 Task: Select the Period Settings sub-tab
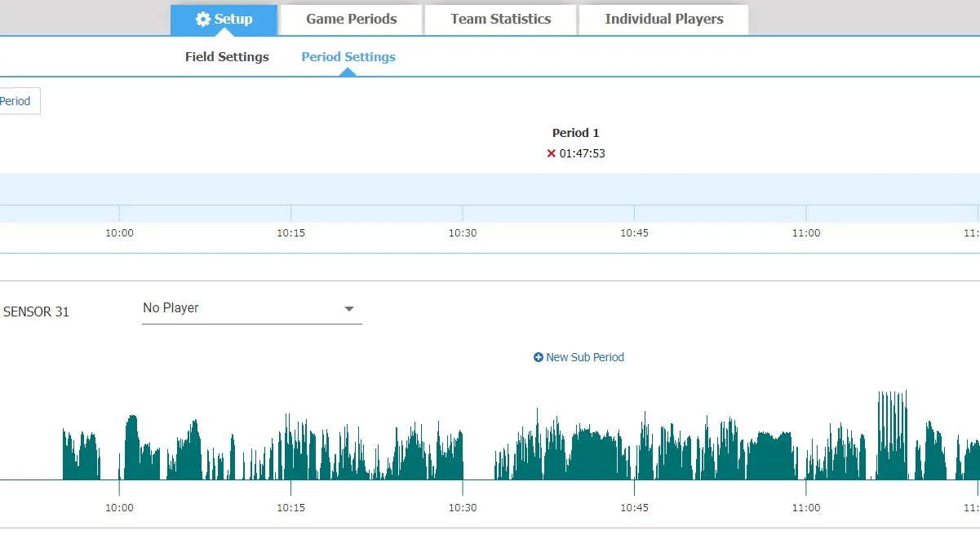[348, 57]
